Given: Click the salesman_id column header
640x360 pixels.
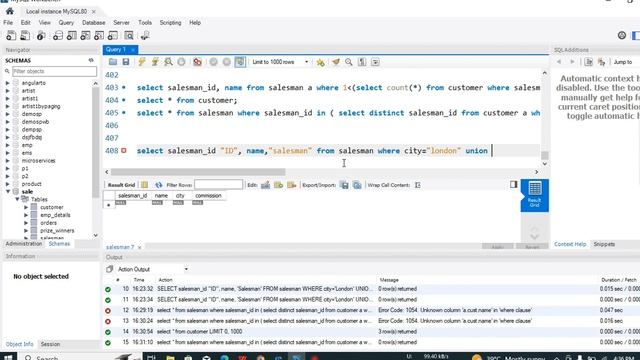Looking at the screenshot, I should click(x=132, y=196).
